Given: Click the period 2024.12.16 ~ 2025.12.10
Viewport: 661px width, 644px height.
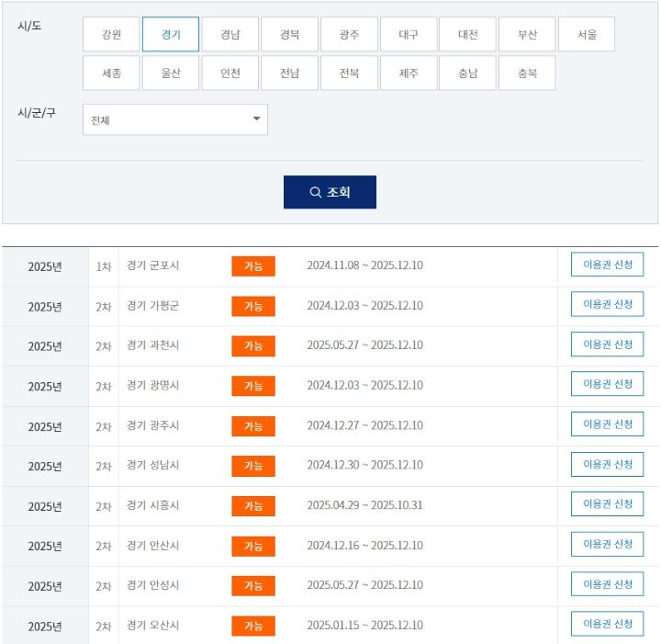Looking at the screenshot, I should click(365, 546).
